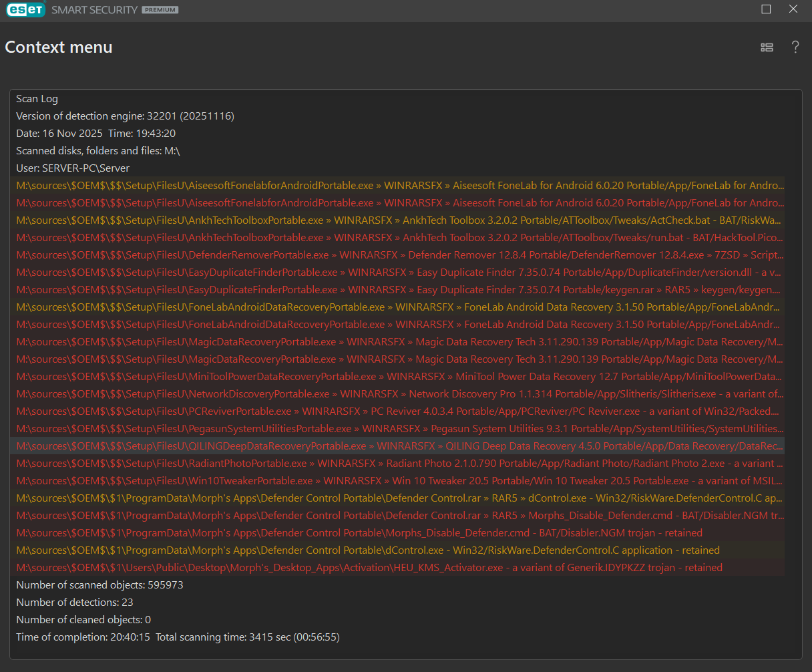The height and width of the screenshot is (672, 812).
Task: Click the 'Scanned disks, folders and files' line
Action: click(98, 151)
